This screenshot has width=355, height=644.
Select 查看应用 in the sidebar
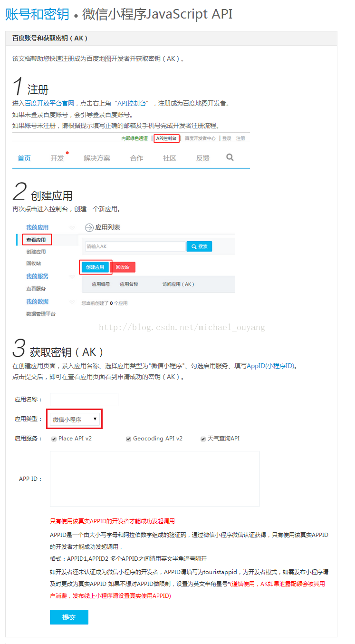36,240
